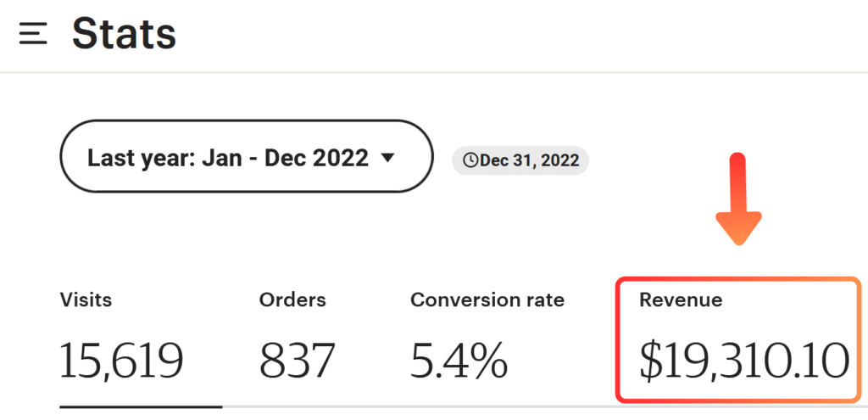This screenshot has width=868, height=420.
Task: Click the small triangle caret in date selector
Action: 387,158
